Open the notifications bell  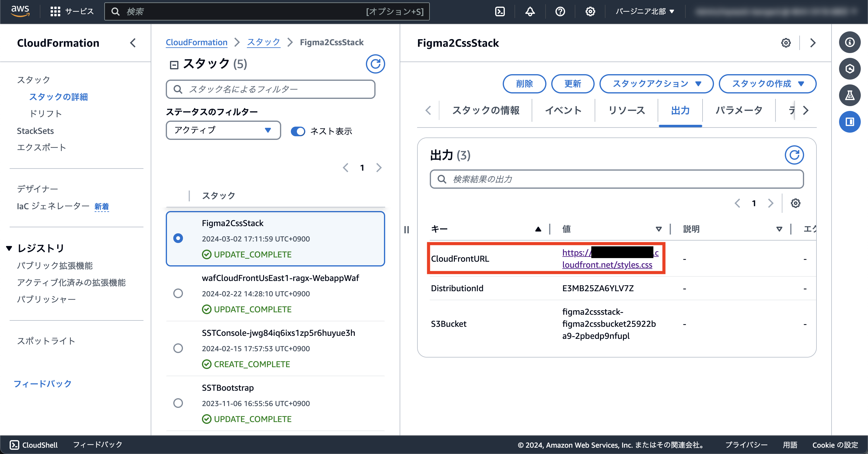(530, 11)
